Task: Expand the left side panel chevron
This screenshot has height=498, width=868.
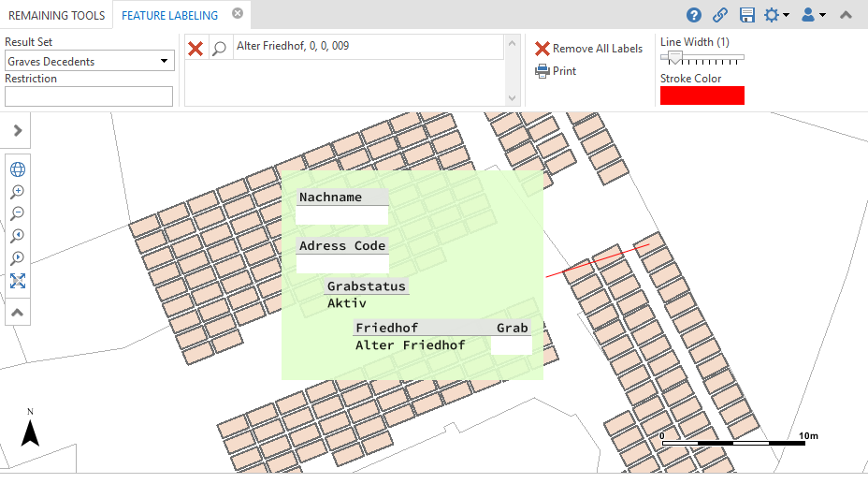Action: click(18, 131)
